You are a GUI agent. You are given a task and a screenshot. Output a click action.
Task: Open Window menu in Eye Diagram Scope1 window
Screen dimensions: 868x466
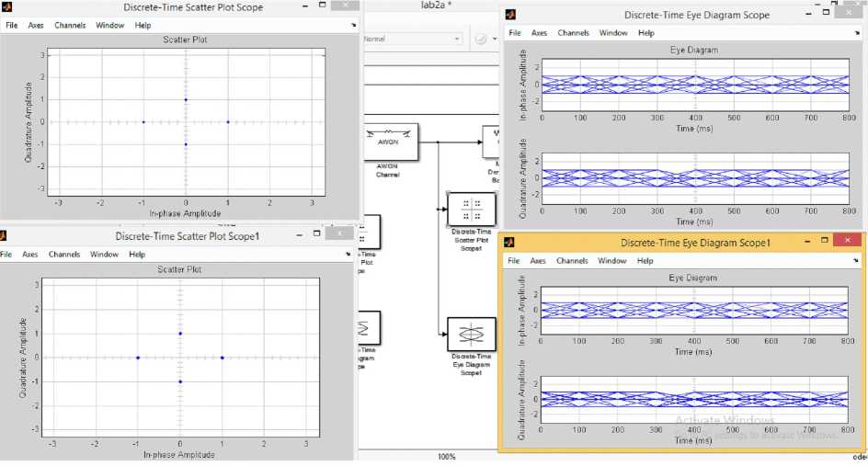611,261
